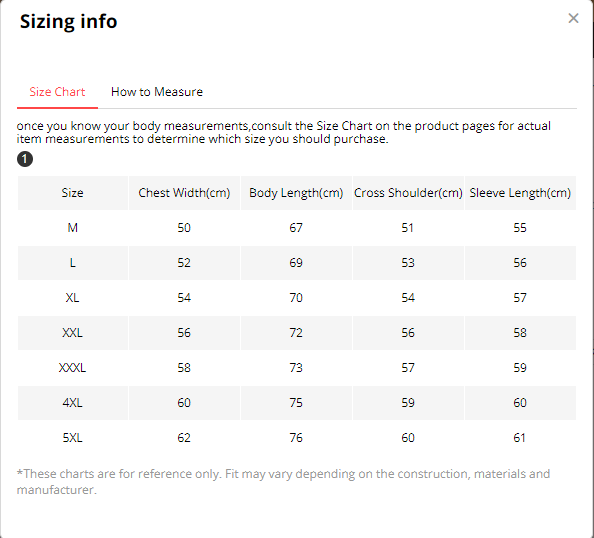Select the L size row label
594x538 pixels.
(72, 263)
